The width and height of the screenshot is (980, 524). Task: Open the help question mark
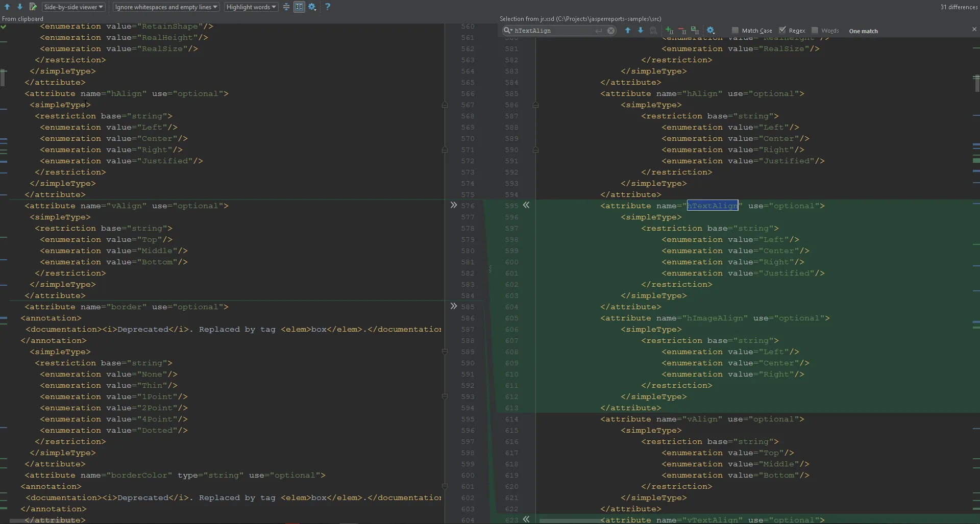point(328,7)
